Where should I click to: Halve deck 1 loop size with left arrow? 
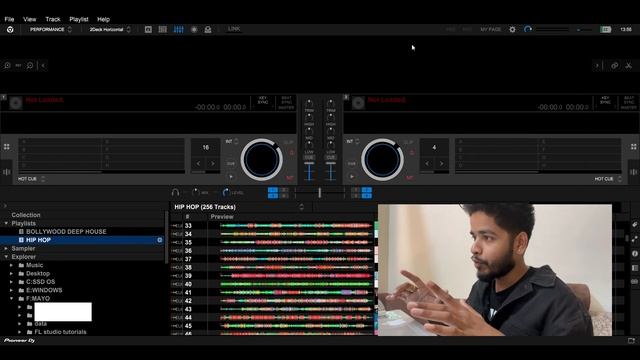point(198,164)
